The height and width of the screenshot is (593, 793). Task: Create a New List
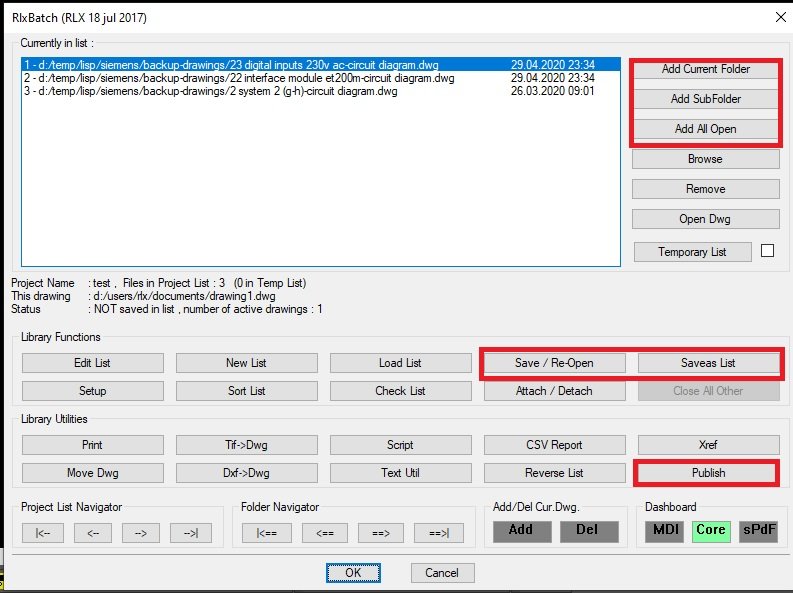tap(247, 363)
